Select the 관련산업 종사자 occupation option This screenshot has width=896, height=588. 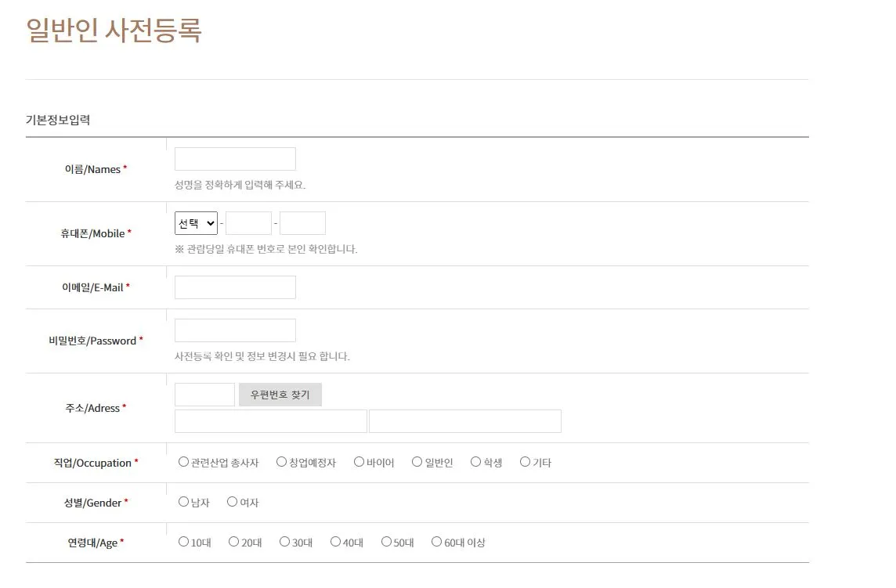click(182, 461)
